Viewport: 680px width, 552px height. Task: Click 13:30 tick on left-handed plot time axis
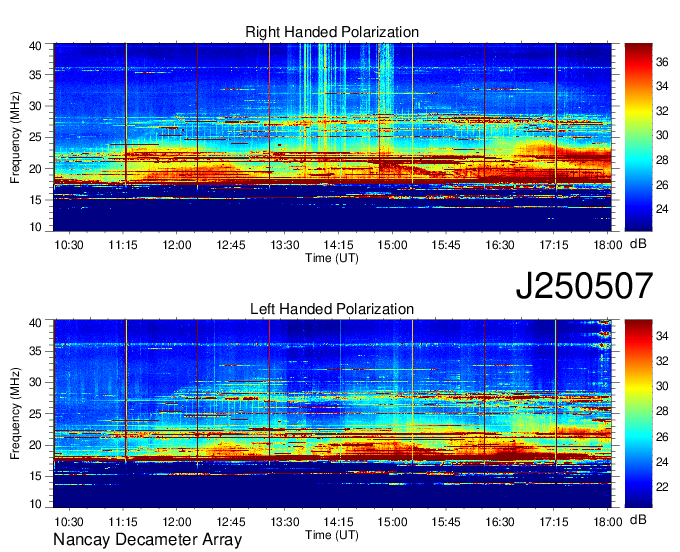tap(285, 522)
